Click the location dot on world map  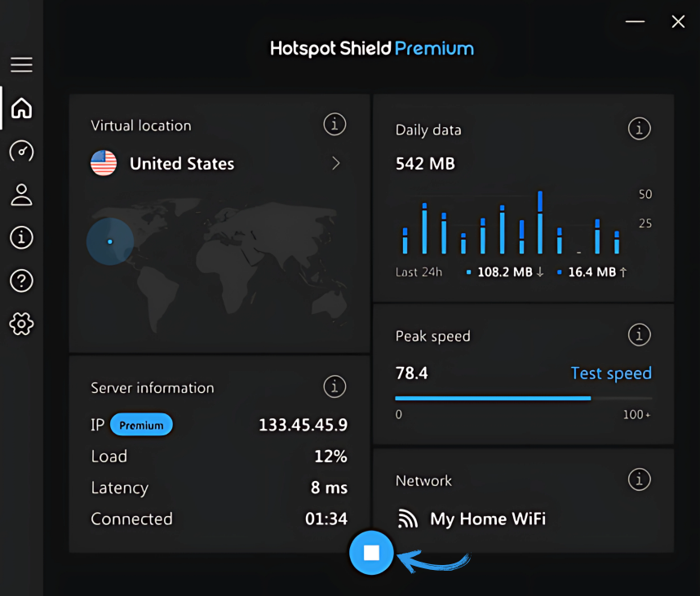tap(110, 242)
